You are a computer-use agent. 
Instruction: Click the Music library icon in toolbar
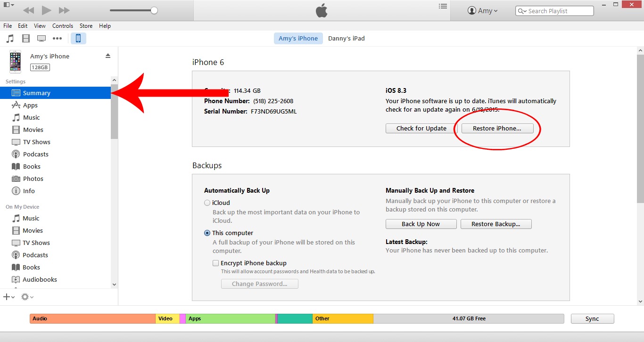(x=10, y=39)
